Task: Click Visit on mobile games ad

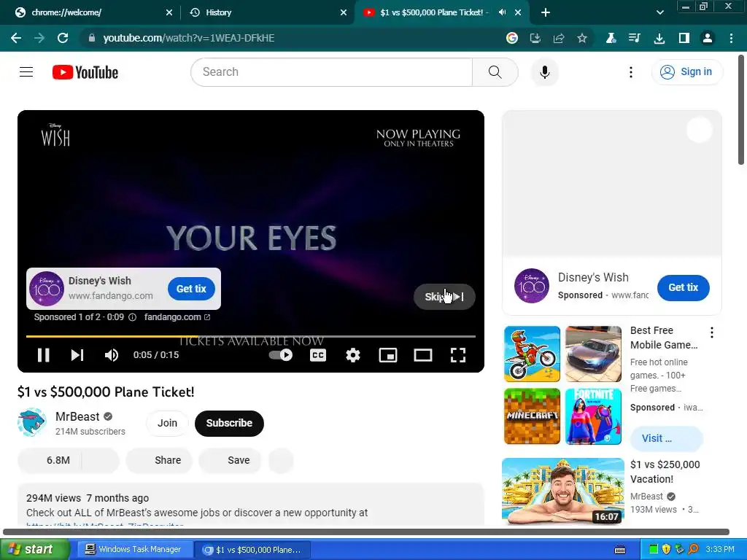Action: [x=666, y=438]
